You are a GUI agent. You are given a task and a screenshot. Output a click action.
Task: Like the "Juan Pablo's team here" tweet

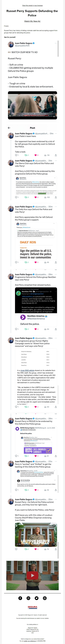36,155
